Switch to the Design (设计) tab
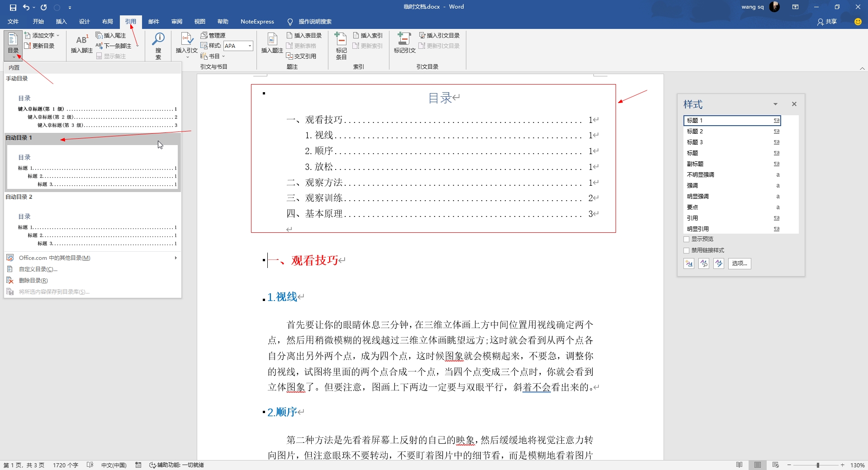 (x=85, y=22)
